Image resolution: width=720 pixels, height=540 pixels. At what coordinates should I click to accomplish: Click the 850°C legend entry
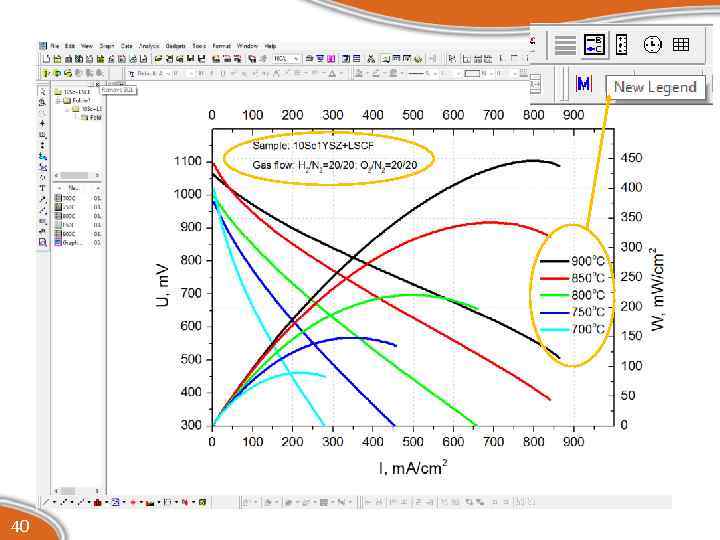tap(573, 278)
